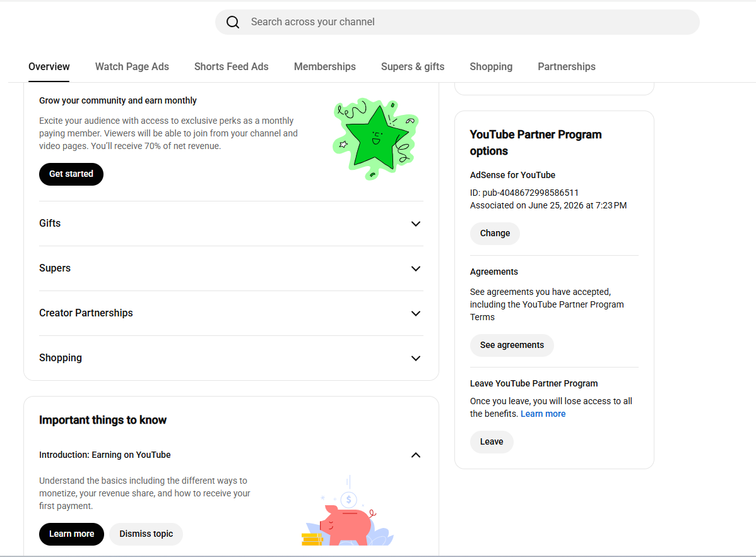This screenshot has height=557, width=756.
Task: Collapse Introduction: Earning on YouTube chevron
Action: pos(416,455)
